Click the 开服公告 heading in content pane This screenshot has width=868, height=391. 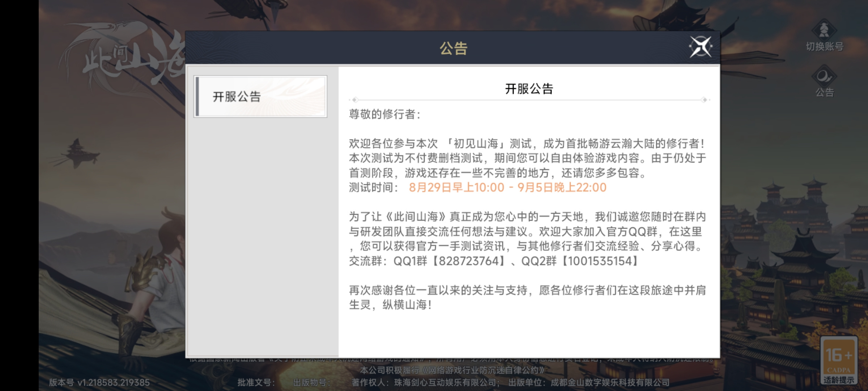529,89
